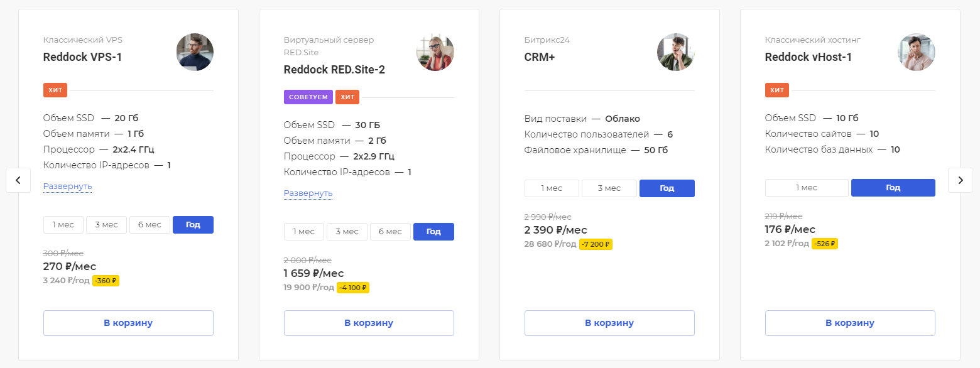This screenshot has height=368, width=980.
Task: Open the Reddock RED.Site-2 avatar photo
Action: pyautogui.click(x=435, y=52)
